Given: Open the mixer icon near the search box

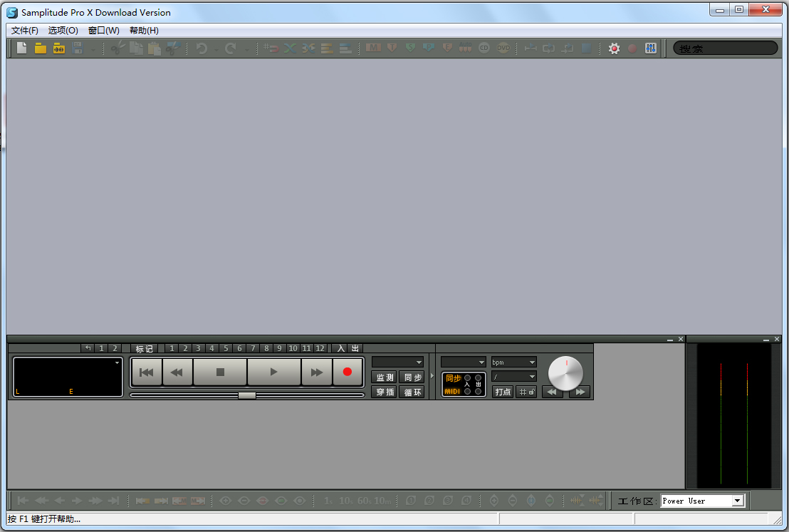Looking at the screenshot, I should (x=650, y=48).
